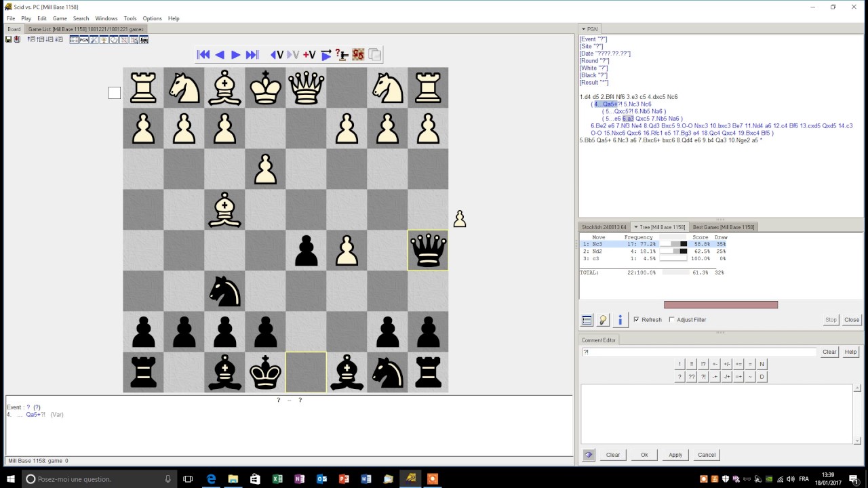Step forward one move

tap(235, 55)
